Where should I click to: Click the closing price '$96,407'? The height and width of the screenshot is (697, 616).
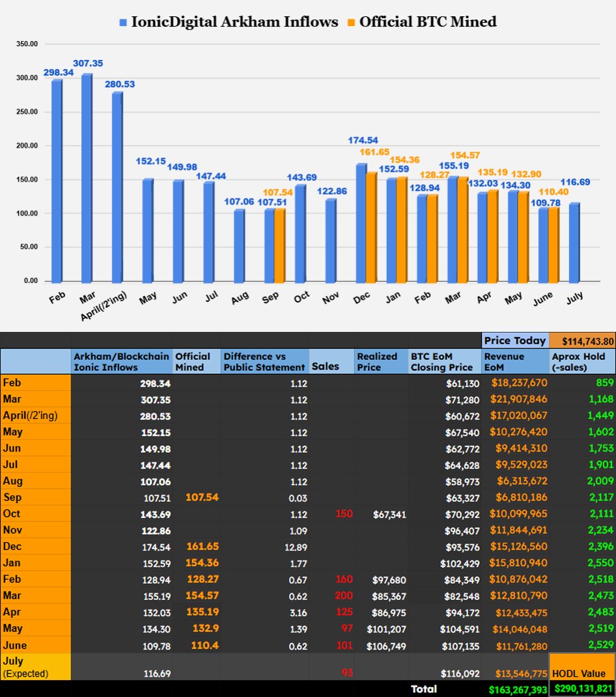pyautogui.click(x=462, y=531)
